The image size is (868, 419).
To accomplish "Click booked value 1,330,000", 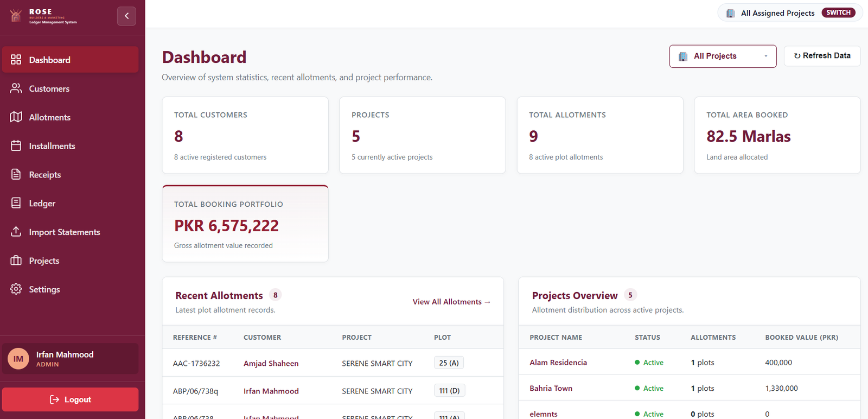I will [x=781, y=388].
